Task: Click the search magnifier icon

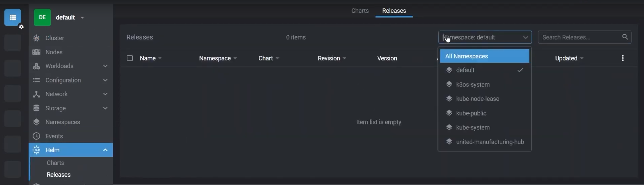Action: (625, 37)
